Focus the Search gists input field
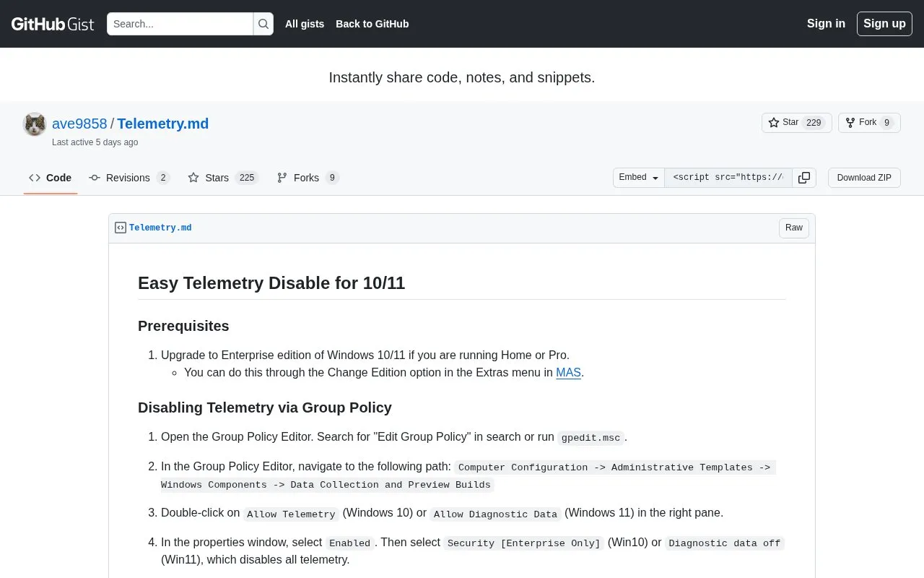 180,24
